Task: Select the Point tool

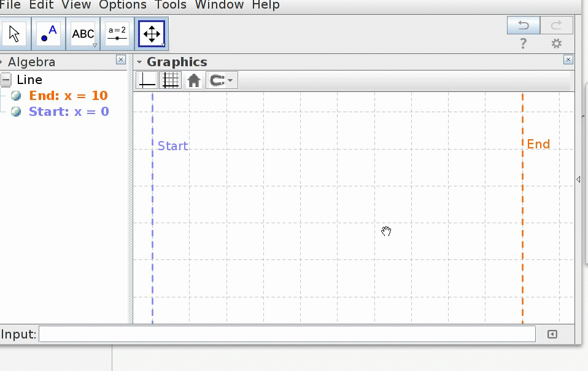Action: [x=48, y=34]
